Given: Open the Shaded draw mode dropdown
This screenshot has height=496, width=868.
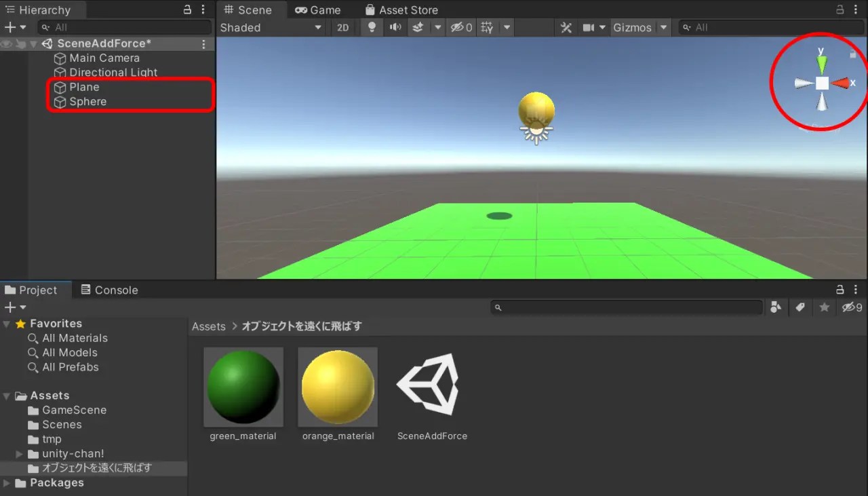Looking at the screenshot, I should pos(271,27).
